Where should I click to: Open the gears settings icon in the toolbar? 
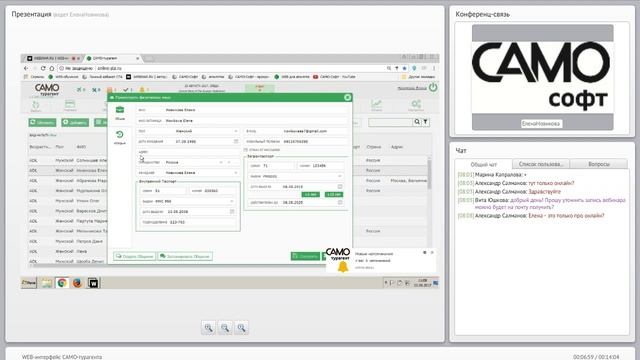point(416,105)
